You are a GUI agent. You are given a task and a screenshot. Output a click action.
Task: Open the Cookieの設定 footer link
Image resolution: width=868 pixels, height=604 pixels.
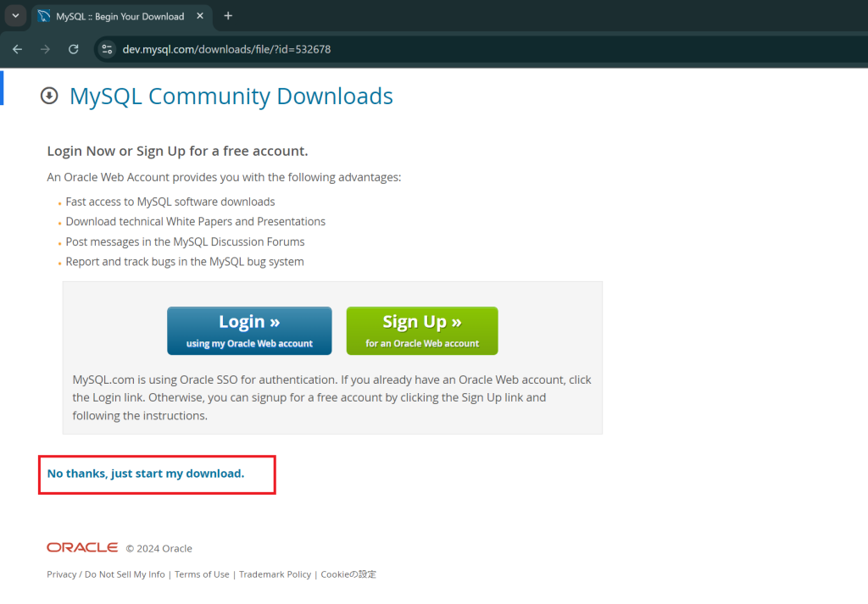click(x=348, y=574)
